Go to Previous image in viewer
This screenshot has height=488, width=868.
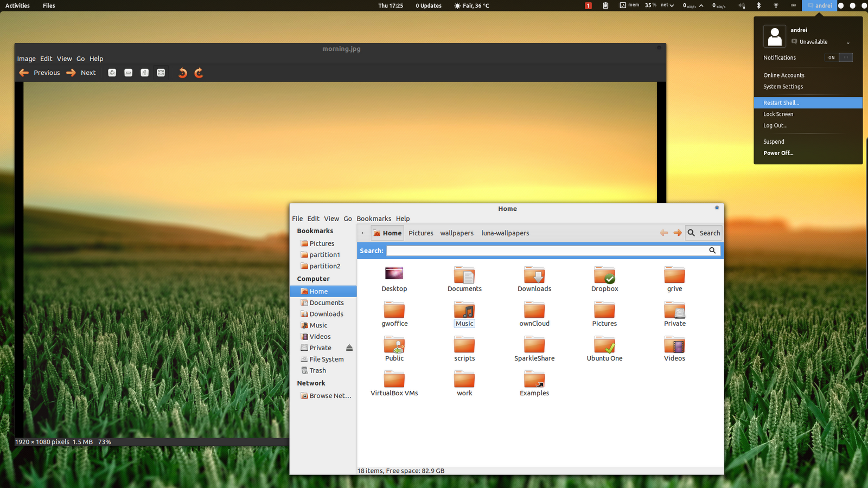pos(40,73)
